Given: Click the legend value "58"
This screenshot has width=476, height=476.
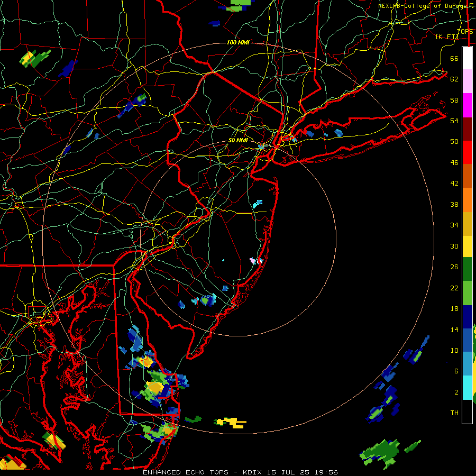Looking at the screenshot, I should (x=454, y=100).
